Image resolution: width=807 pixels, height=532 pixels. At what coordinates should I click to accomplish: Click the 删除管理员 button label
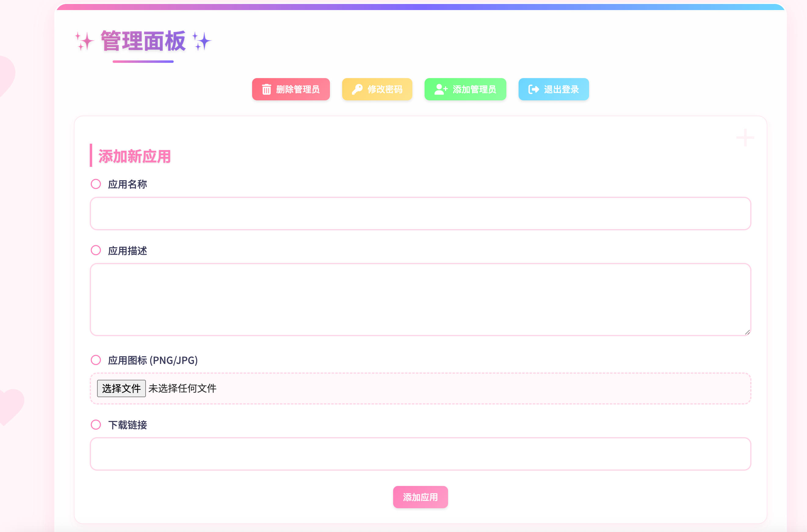(298, 90)
